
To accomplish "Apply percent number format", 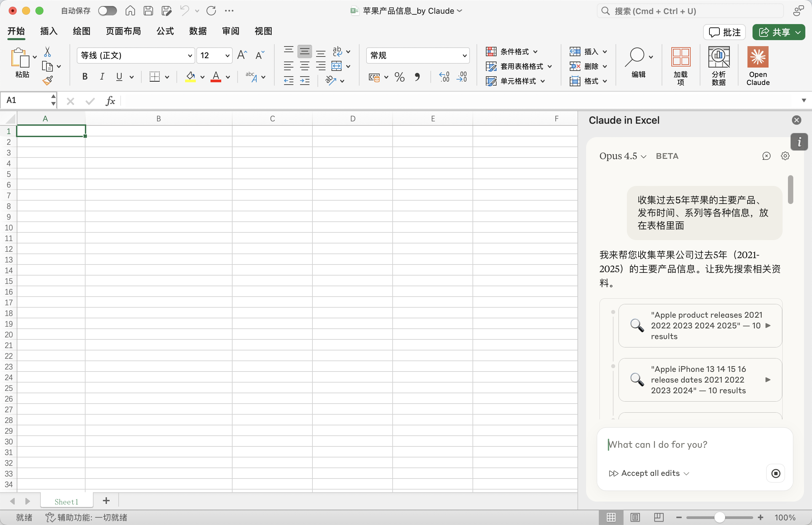I will click(400, 77).
